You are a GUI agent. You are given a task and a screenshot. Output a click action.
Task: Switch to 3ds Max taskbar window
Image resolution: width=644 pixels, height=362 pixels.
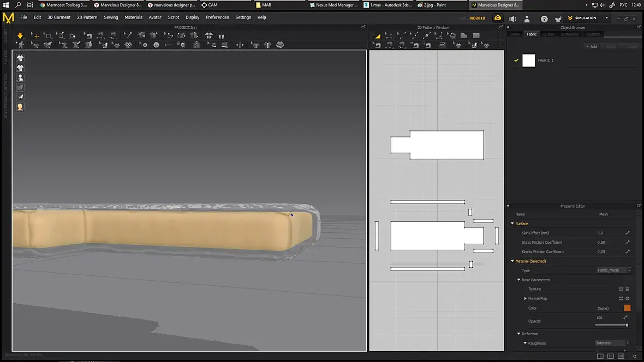coord(387,5)
